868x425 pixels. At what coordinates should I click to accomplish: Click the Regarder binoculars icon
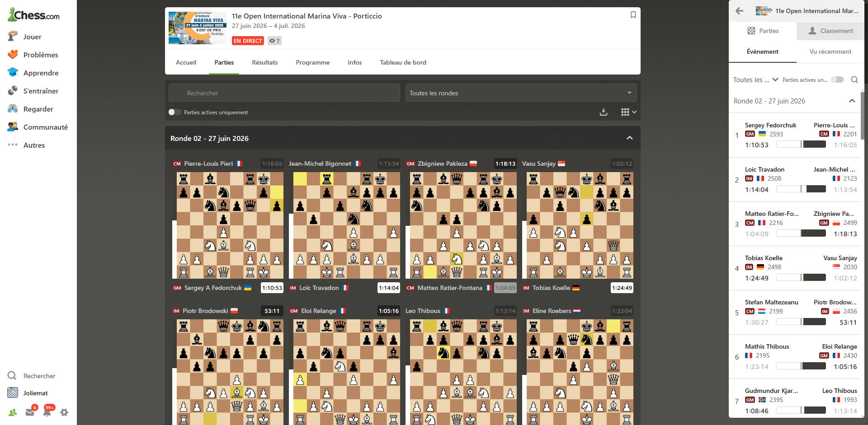13,109
